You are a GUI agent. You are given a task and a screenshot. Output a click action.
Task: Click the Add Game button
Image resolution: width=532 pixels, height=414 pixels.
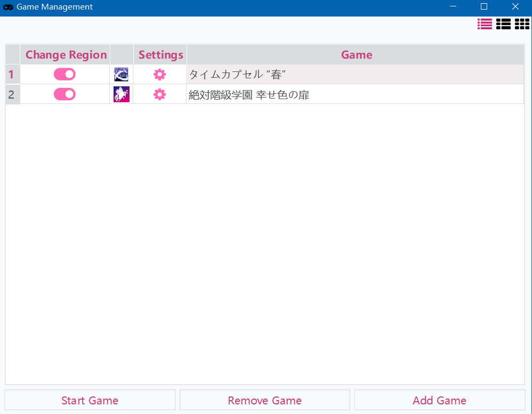[440, 400]
